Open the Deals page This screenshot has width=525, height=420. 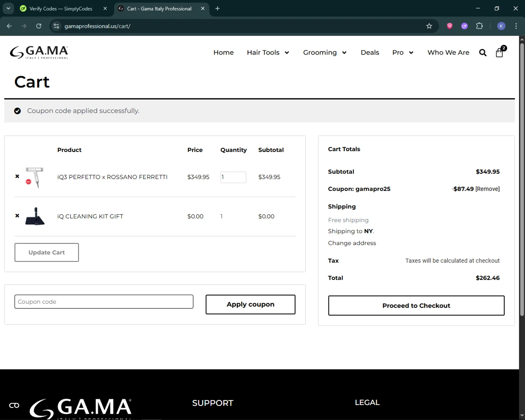370,52
